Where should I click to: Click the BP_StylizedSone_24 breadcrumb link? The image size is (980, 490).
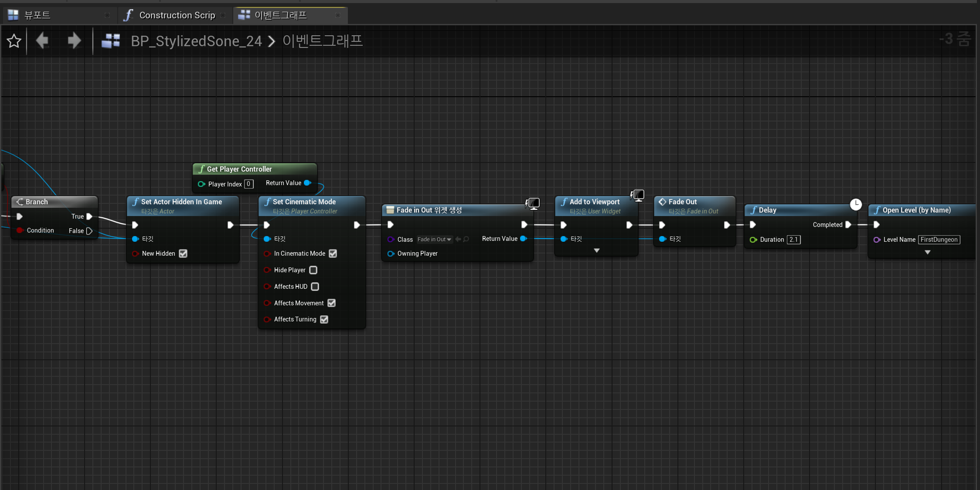(197, 41)
